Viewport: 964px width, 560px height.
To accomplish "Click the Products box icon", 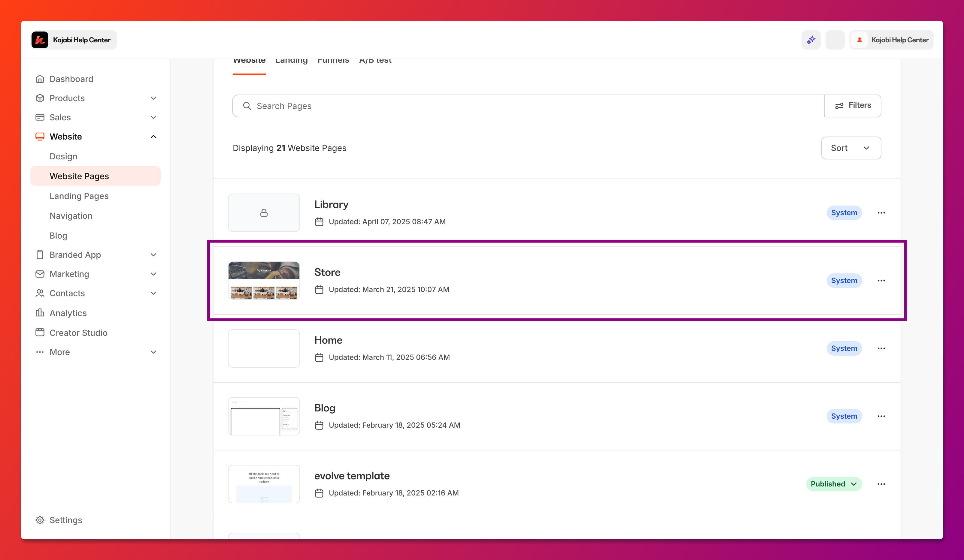I will click(40, 98).
